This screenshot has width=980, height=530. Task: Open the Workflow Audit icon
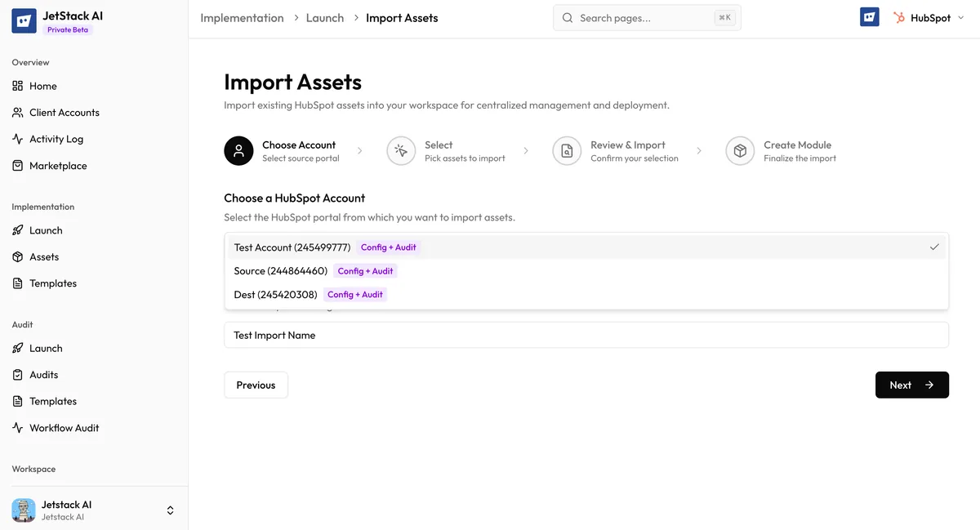[x=17, y=427]
